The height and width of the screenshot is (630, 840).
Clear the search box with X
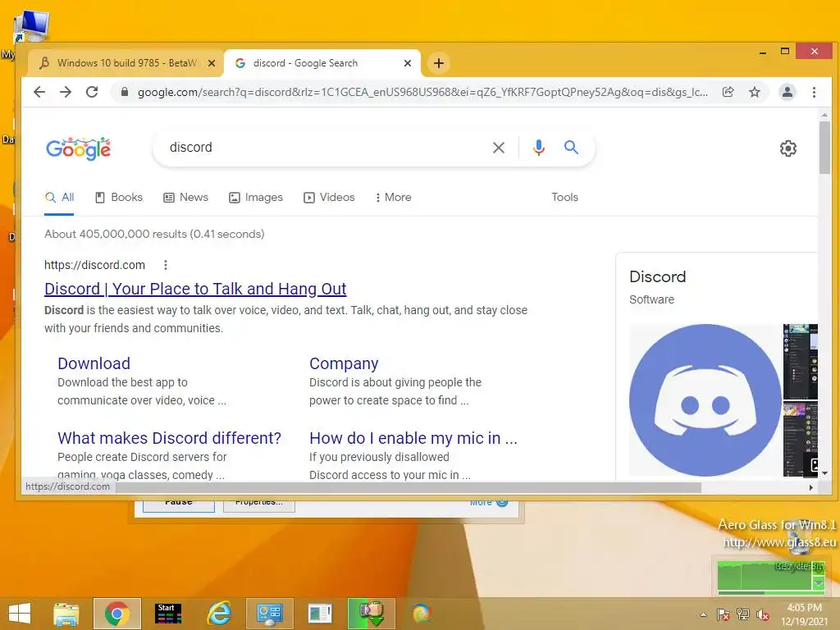[499, 148]
